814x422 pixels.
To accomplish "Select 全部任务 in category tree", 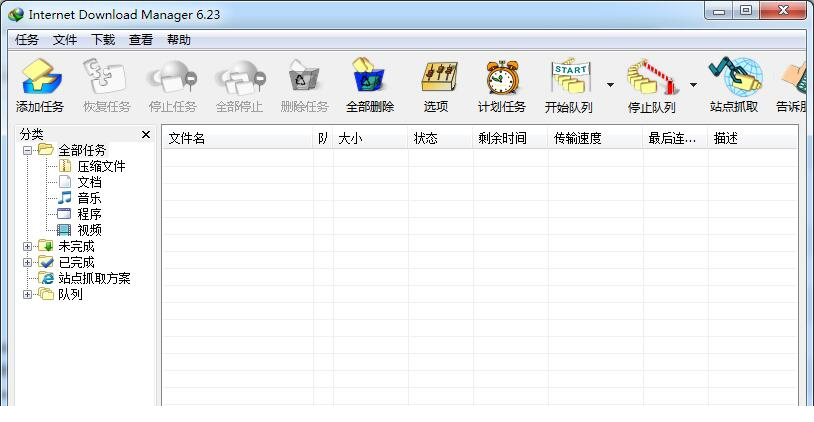I will point(82,151).
